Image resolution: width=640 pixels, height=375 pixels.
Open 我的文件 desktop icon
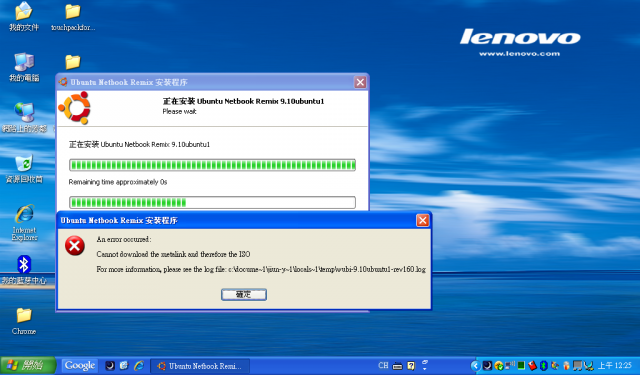point(24,16)
